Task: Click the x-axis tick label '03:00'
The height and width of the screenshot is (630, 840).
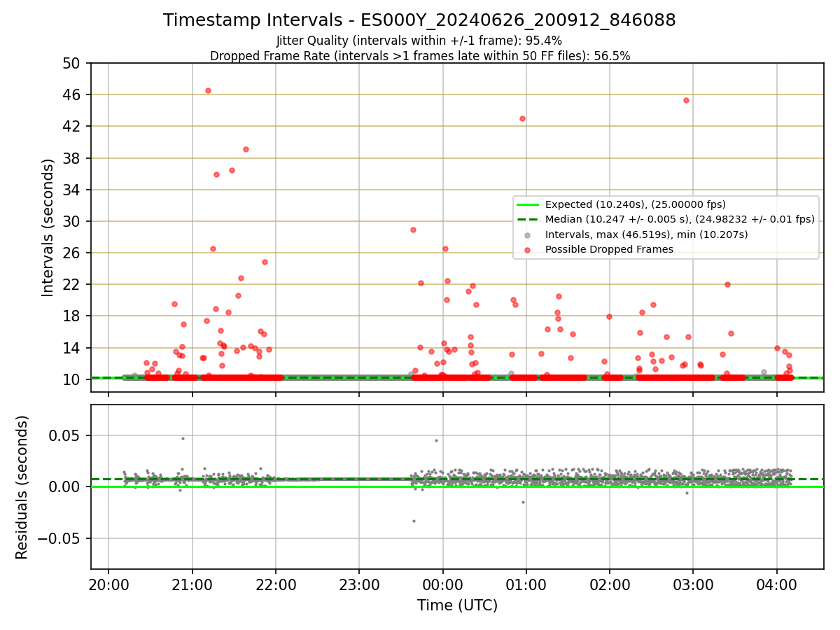Action: (693, 584)
